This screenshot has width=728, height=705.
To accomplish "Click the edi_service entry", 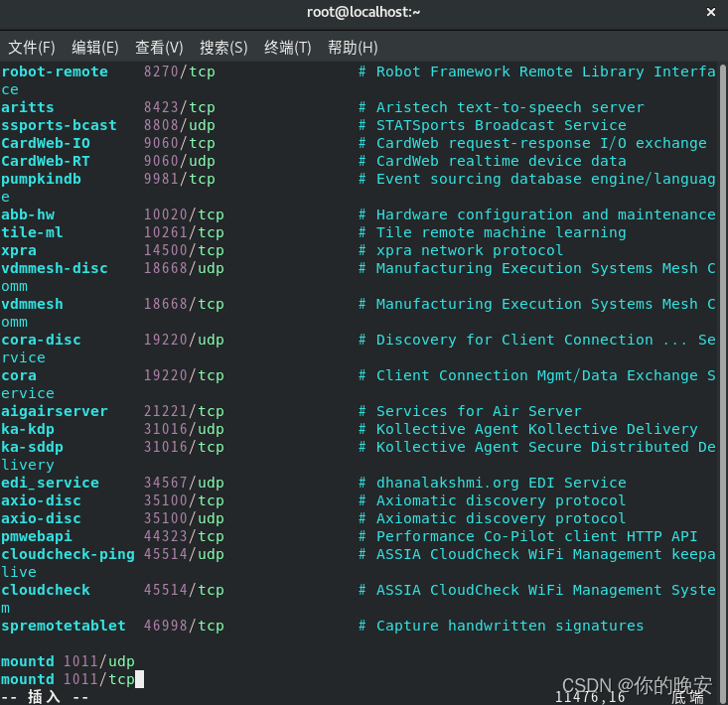I will pyautogui.click(x=50, y=483).
